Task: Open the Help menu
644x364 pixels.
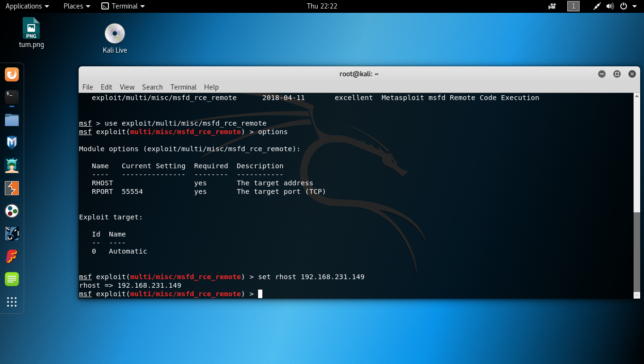Action: tap(211, 87)
